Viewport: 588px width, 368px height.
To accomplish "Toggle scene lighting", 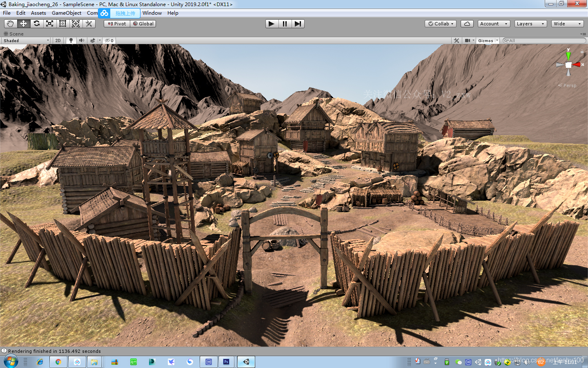I will click(x=71, y=40).
